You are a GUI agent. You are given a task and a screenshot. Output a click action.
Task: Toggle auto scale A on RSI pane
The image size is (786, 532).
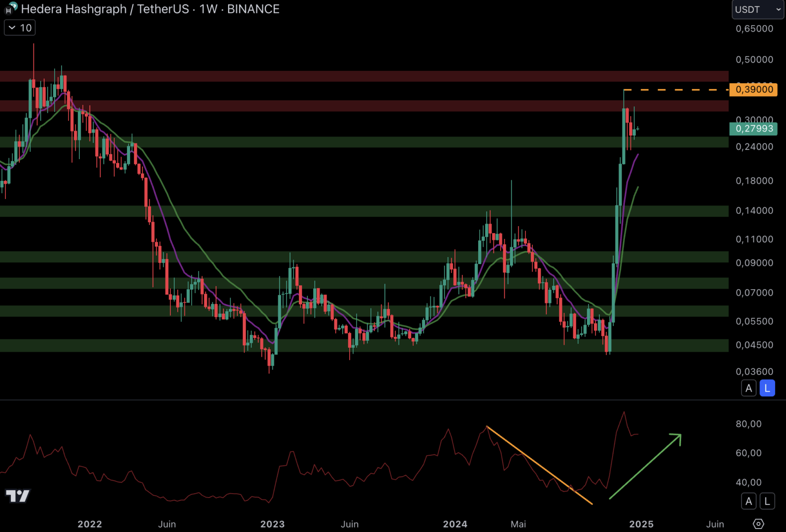(749, 501)
